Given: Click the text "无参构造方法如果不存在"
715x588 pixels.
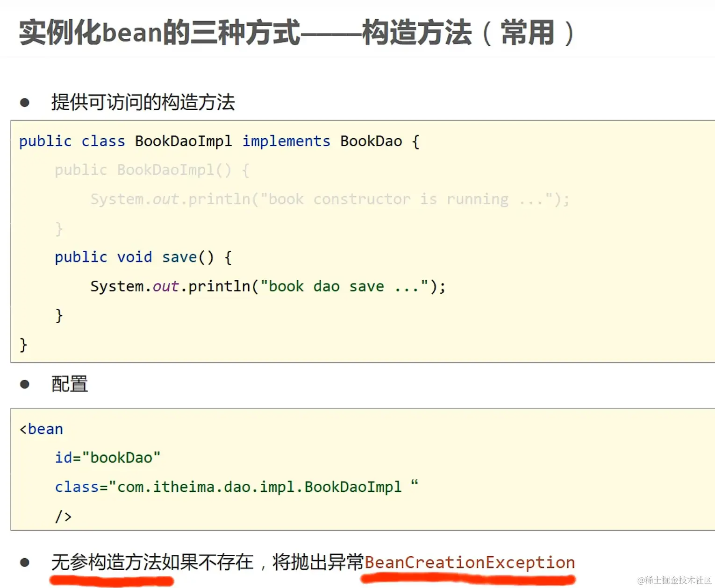Looking at the screenshot, I should (152, 562).
